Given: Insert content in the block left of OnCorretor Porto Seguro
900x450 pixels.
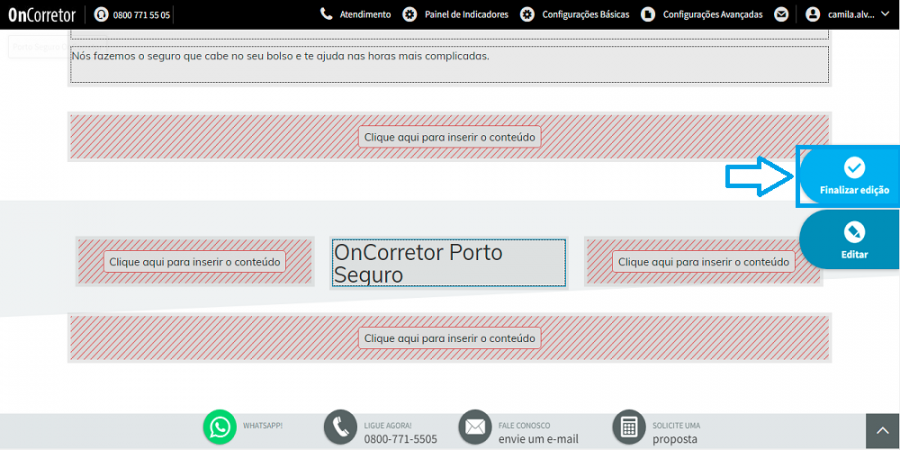Looking at the screenshot, I should click(x=195, y=262).
